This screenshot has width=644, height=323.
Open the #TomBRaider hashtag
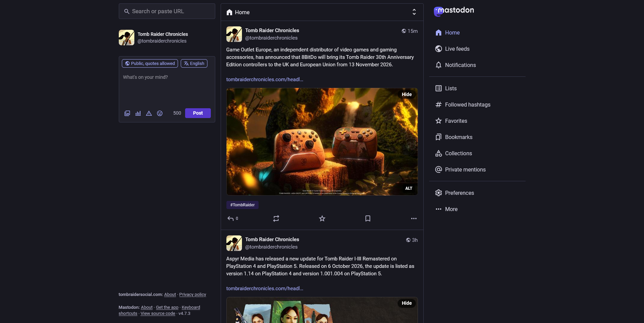pyautogui.click(x=242, y=205)
